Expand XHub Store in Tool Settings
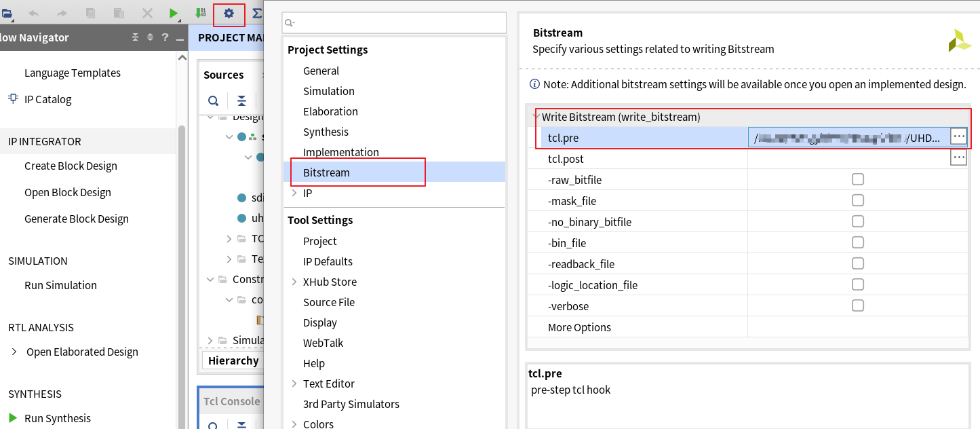The height and width of the screenshot is (429, 980). coord(294,282)
